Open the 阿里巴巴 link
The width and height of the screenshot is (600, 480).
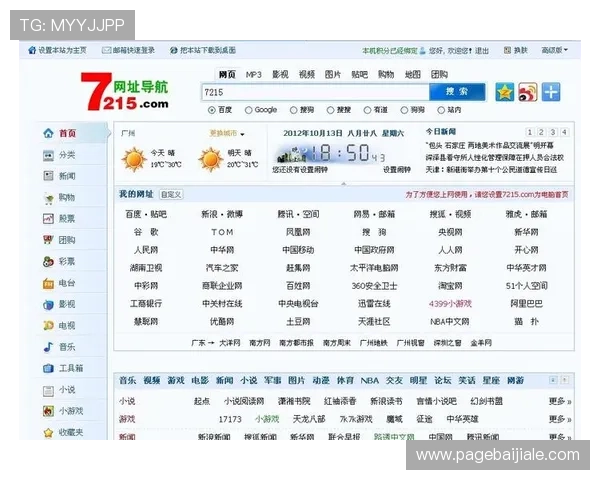pyautogui.click(x=526, y=304)
